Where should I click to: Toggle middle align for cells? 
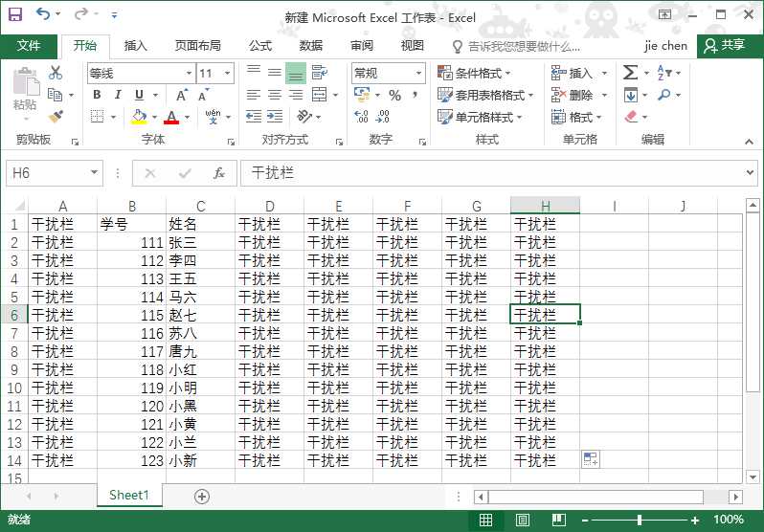pyautogui.click(x=275, y=73)
